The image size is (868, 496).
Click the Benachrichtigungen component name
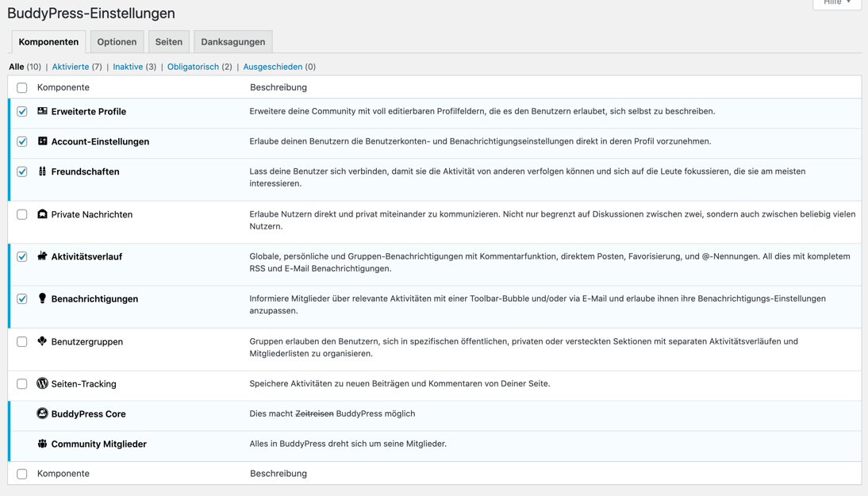pyautogui.click(x=94, y=299)
